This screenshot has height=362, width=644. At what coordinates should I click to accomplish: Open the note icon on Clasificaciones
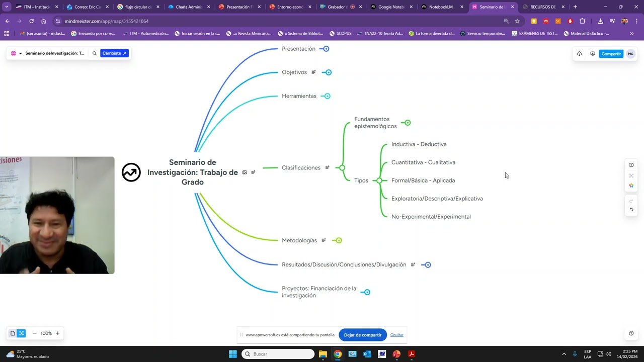click(327, 167)
